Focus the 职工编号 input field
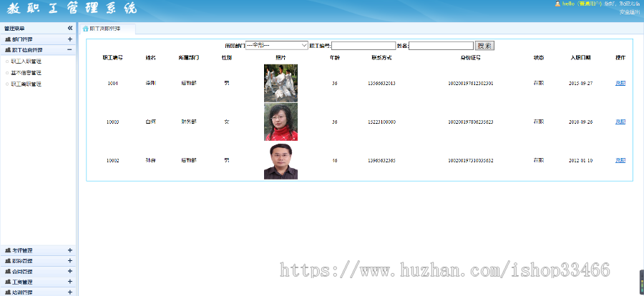The width and height of the screenshot is (644, 296). click(364, 46)
